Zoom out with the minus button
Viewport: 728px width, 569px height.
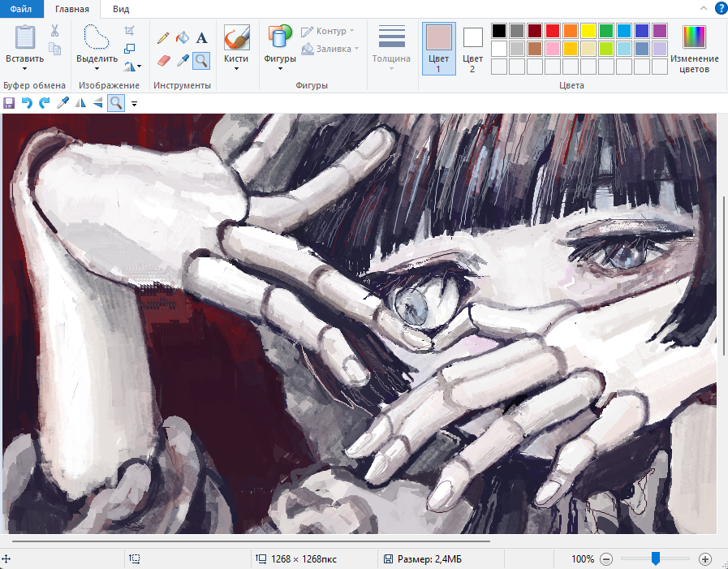click(x=606, y=559)
